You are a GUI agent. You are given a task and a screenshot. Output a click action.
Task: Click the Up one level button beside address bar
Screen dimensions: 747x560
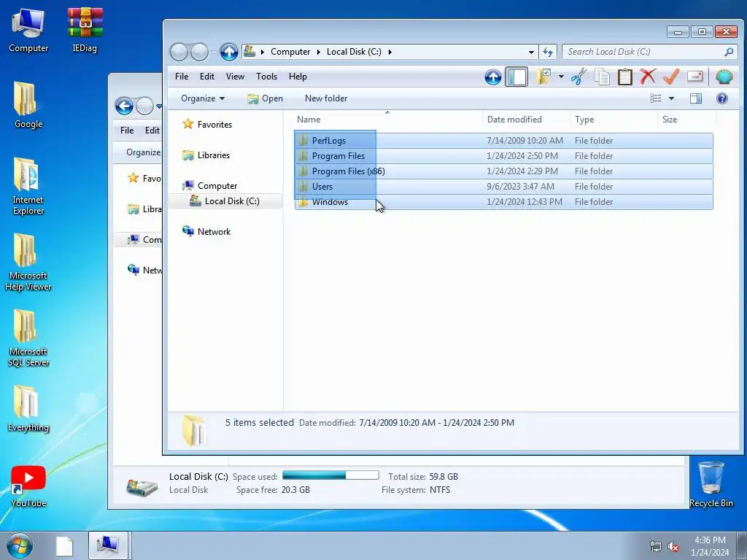click(x=229, y=52)
